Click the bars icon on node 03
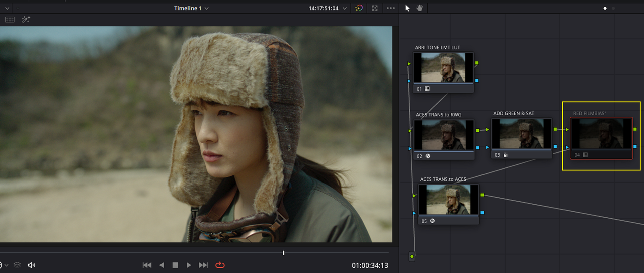 coord(505,155)
